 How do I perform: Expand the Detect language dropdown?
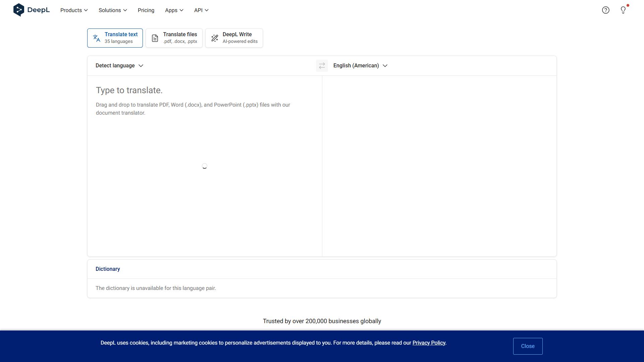(x=119, y=66)
